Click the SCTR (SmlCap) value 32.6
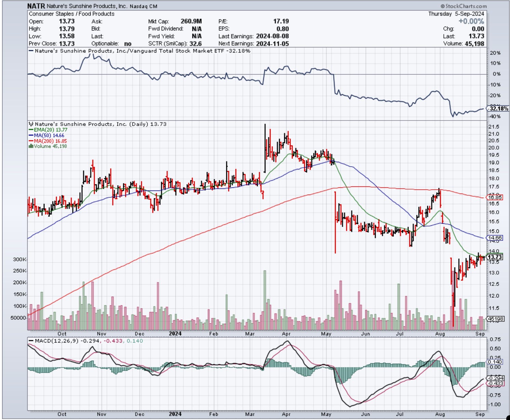Viewport: 510px width, 420px height. click(196, 44)
